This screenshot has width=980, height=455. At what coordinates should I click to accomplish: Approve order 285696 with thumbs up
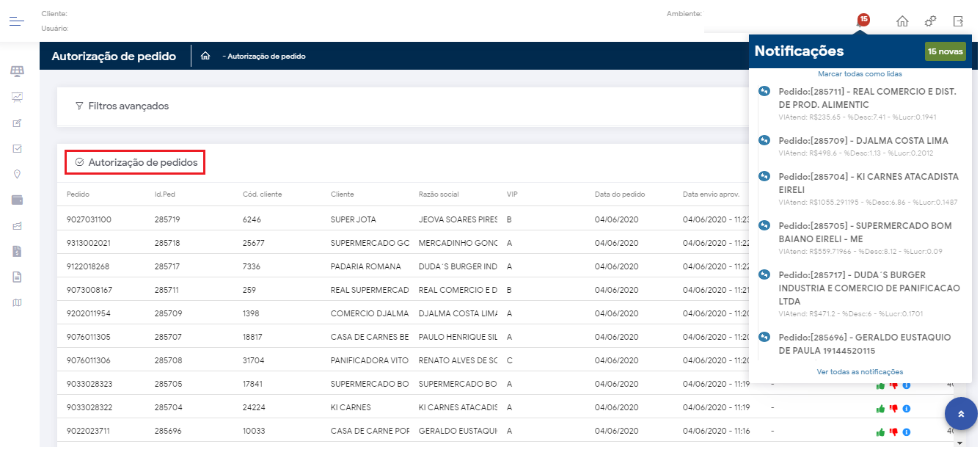click(x=880, y=432)
